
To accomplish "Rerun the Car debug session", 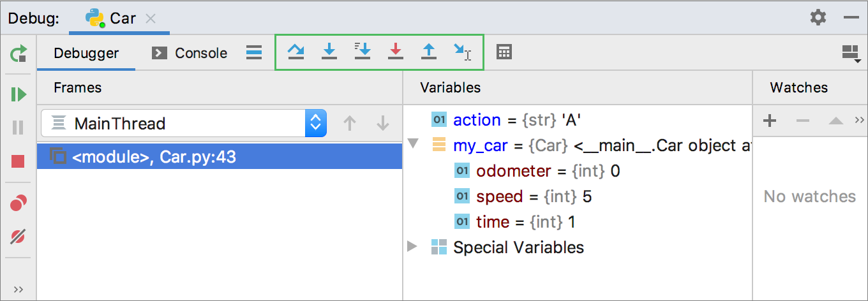I will tap(18, 54).
